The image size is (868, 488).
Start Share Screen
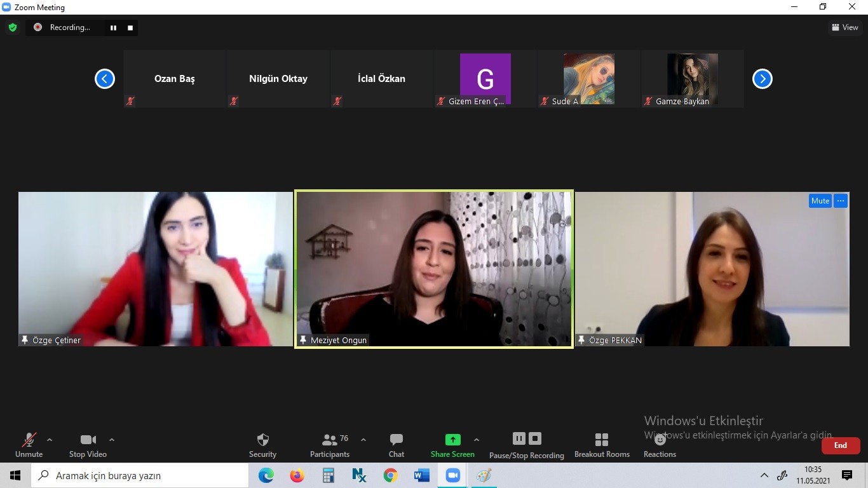click(452, 445)
